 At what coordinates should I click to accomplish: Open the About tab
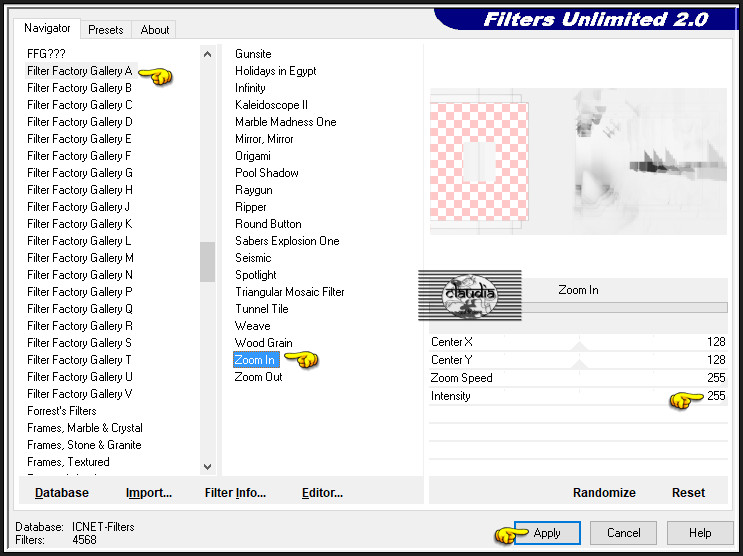point(154,30)
